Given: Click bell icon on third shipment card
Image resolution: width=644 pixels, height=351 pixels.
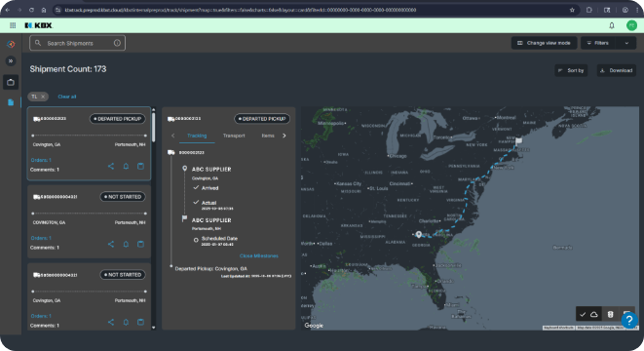Looking at the screenshot, I should pyautogui.click(x=126, y=322).
